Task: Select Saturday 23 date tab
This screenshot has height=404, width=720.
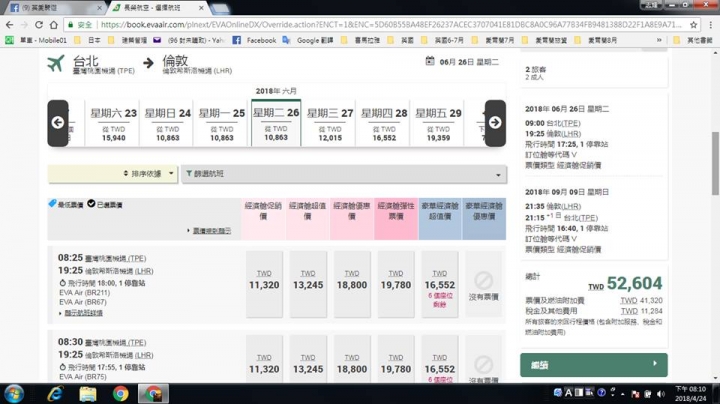Action: 113,123
